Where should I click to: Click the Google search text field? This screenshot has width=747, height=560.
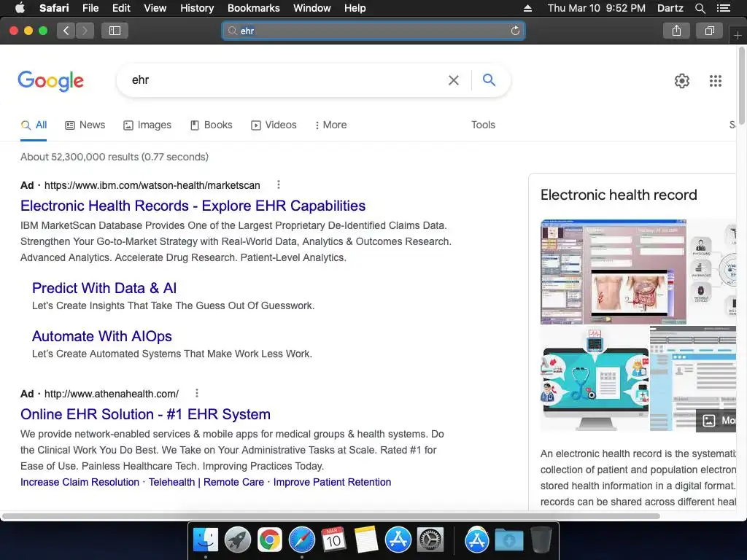pos(286,80)
